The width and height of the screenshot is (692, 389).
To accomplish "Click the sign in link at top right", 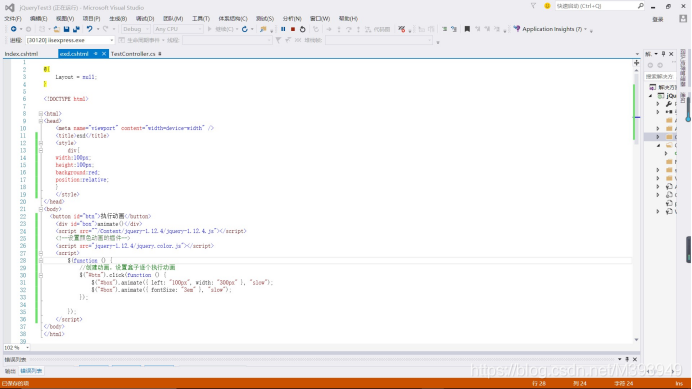I will (658, 19).
